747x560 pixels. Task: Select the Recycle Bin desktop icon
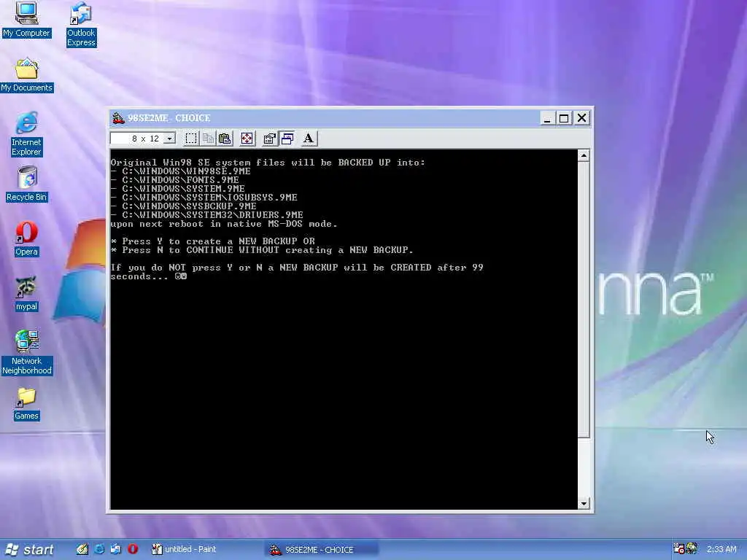27,184
